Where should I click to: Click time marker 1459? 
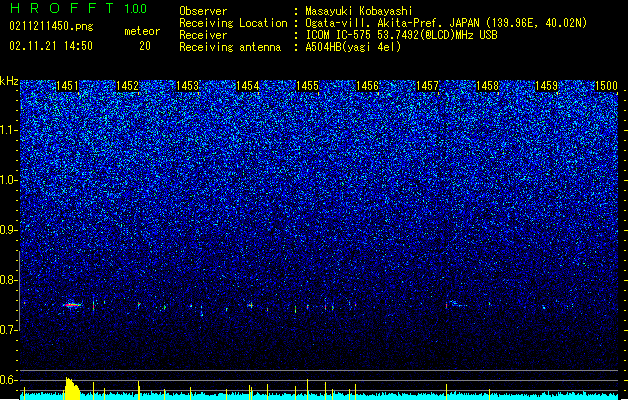[x=547, y=85]
